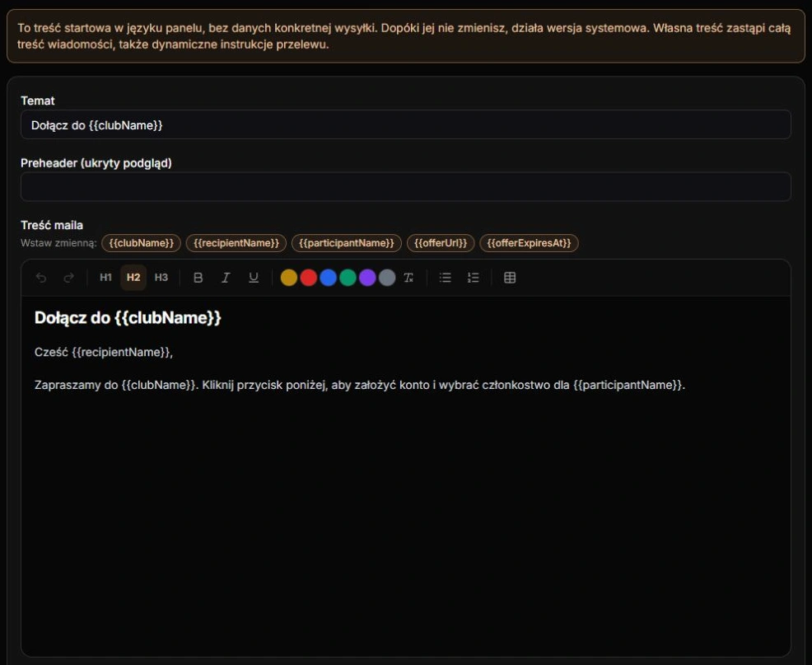Click the 'Zapraszamy do {{clubName}}' paragraph
Screen dimensions: 812x665
(360, 385)
